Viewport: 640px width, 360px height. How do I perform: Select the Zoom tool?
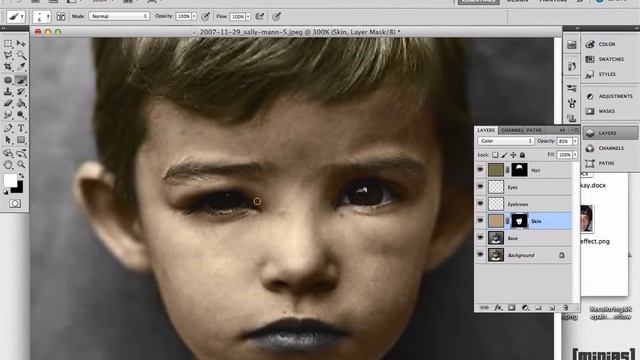point(21,164)
